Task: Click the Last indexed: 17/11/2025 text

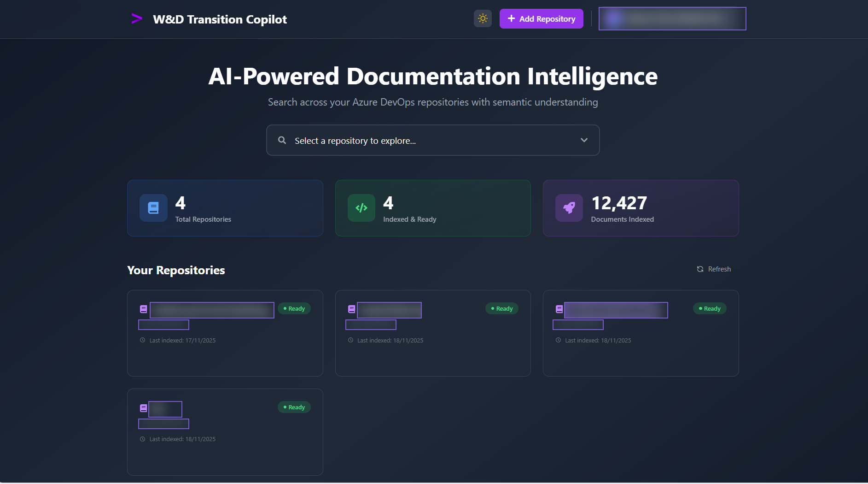Action: click(182, 341)
